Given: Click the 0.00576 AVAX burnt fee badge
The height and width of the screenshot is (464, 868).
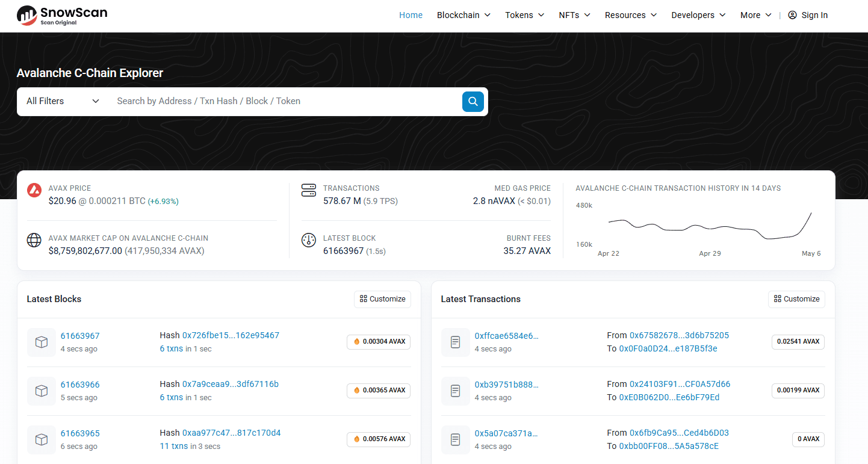Looking at the screenshot, I should (379, 439).
